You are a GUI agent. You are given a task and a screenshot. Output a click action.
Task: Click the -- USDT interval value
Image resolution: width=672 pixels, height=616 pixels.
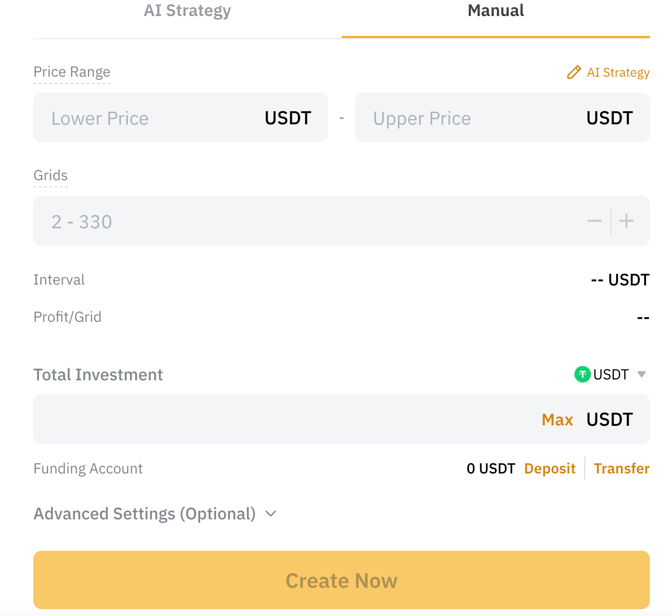[x=620, y=280]
